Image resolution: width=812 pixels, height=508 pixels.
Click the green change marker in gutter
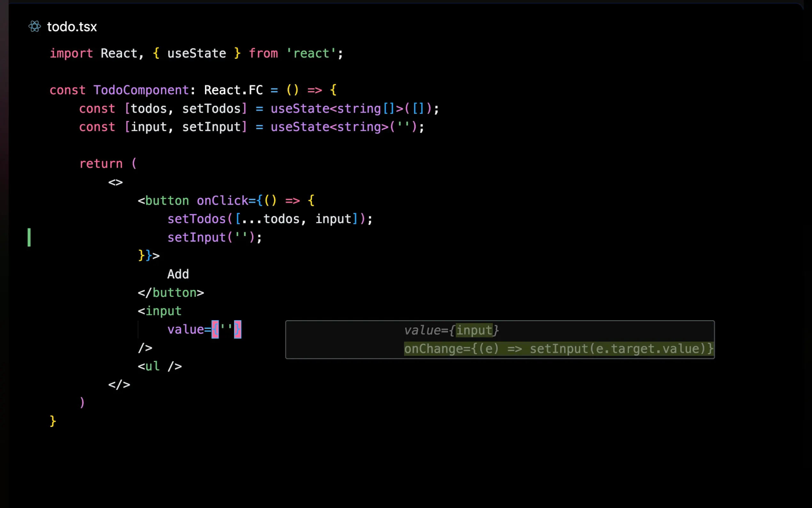(29, 237)
